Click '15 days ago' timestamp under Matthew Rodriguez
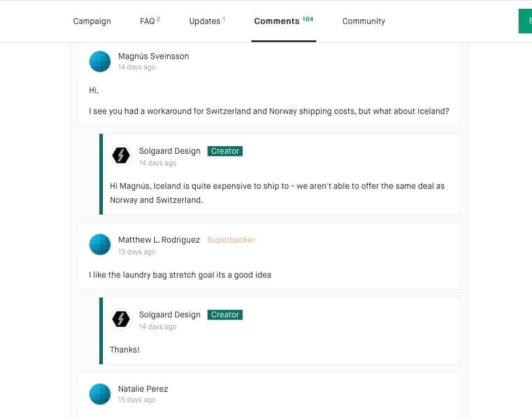532x418 pixels. point(137,252)
